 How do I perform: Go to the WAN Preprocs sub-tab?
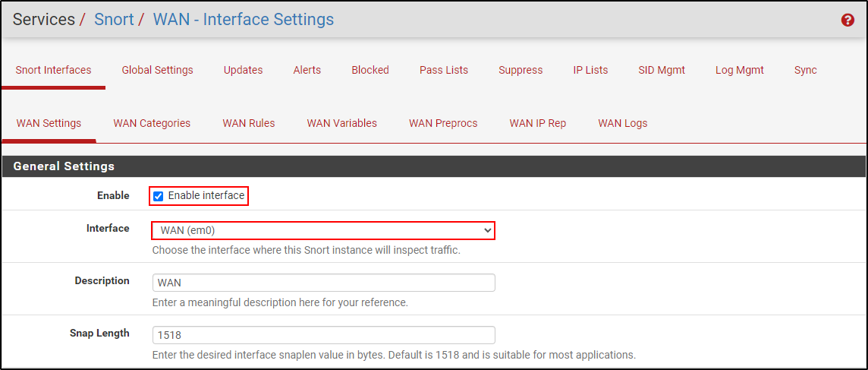443,123
